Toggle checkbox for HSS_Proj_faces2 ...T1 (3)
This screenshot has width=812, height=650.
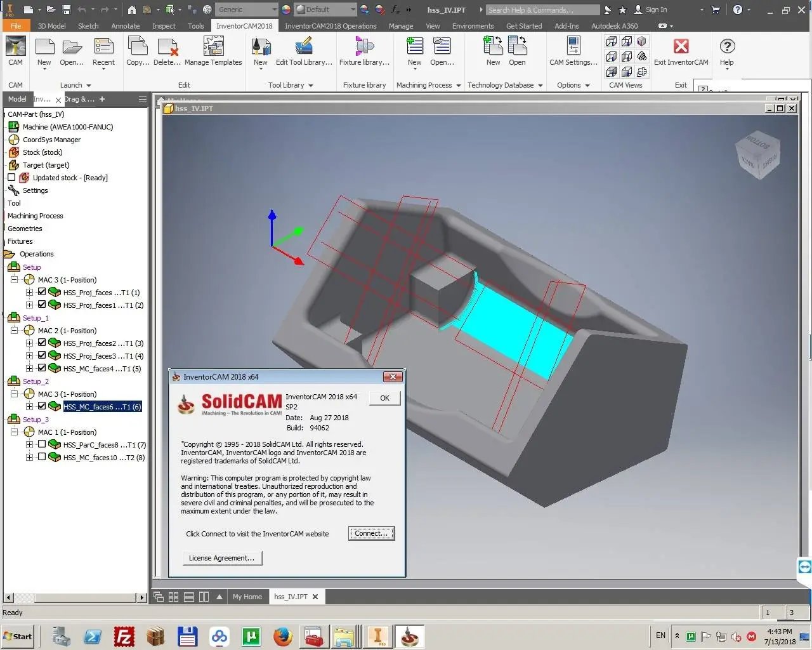(x=42, y=343)
